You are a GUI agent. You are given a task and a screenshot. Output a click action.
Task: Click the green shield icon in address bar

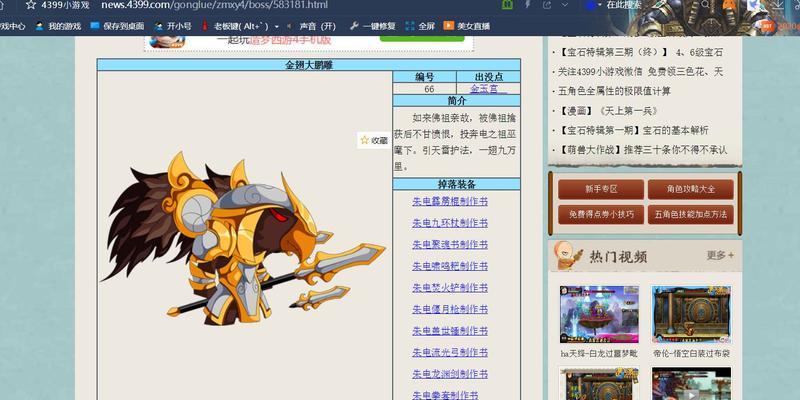coord(507,5)
